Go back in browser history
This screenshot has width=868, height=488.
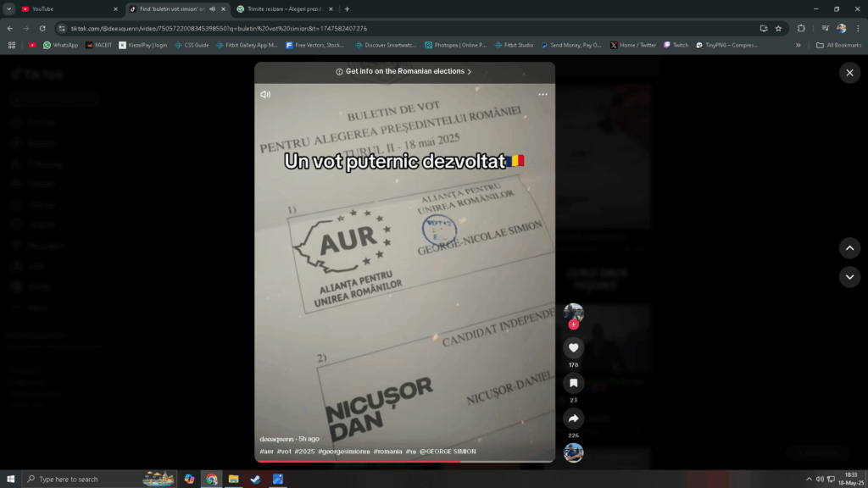[10, 28]
